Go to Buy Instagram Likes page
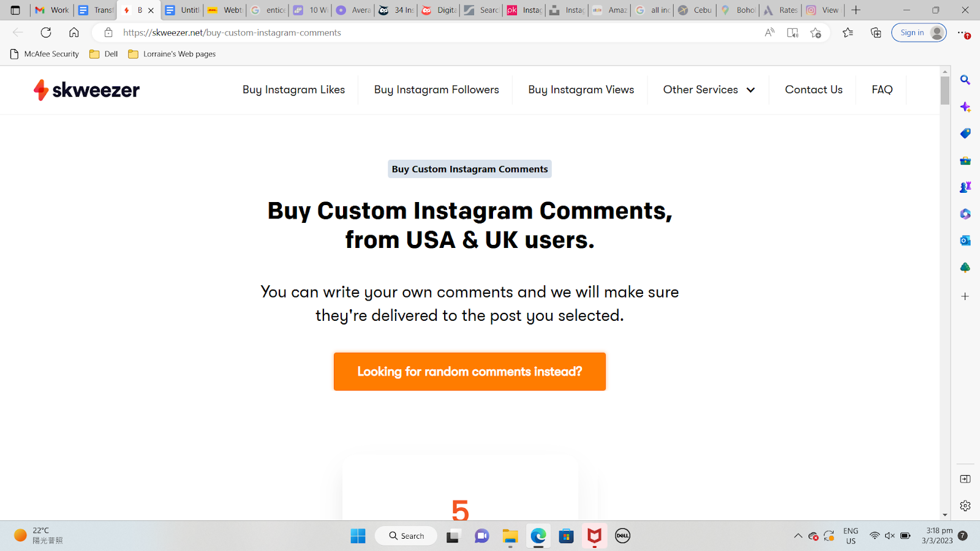 point(293,89)
